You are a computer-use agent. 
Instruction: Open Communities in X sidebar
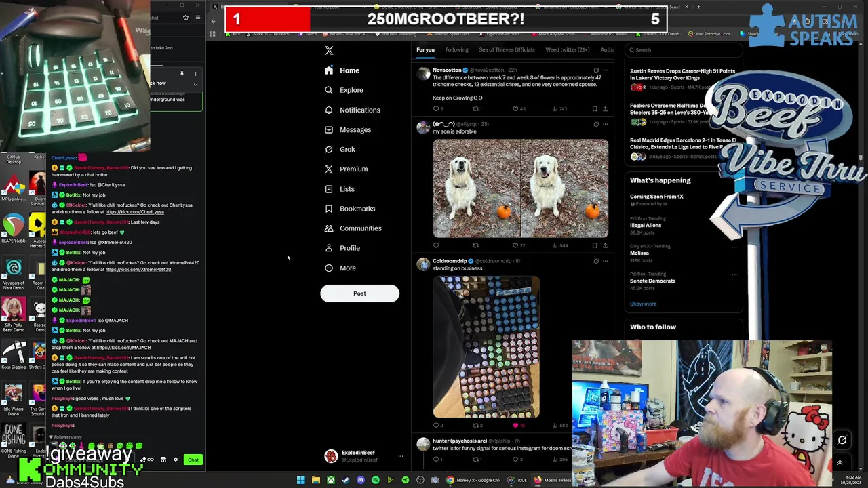pyautogui.click(x=353, y=228)
